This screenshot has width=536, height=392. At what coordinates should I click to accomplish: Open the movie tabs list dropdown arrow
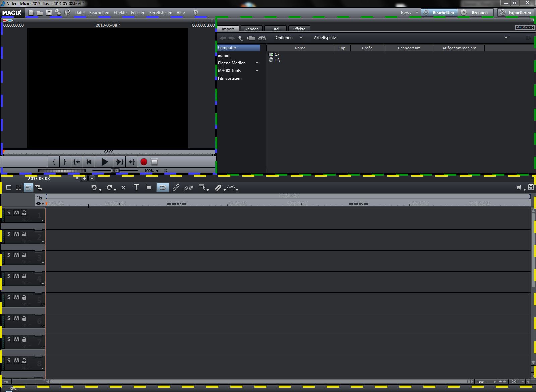(x=92, y=179)
